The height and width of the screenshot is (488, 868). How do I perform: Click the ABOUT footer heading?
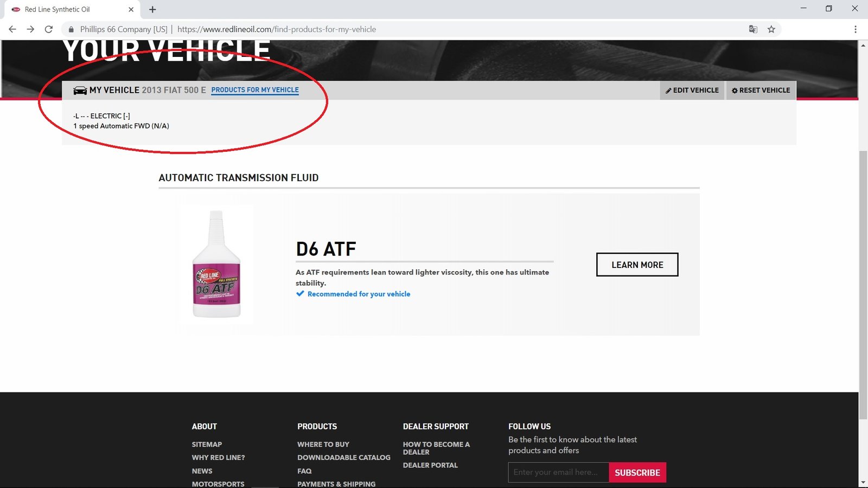pos(204,427)
